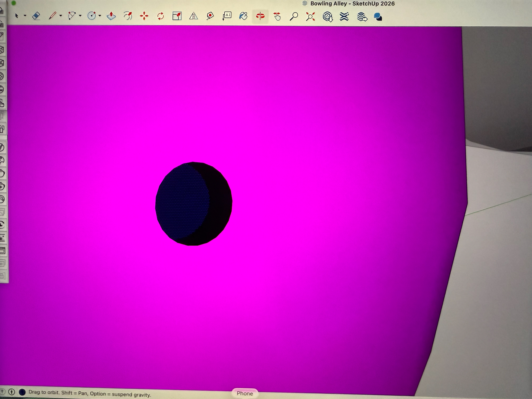532x399 pixels.
Task: Activate the Move tool
Action: pos(144,16)
